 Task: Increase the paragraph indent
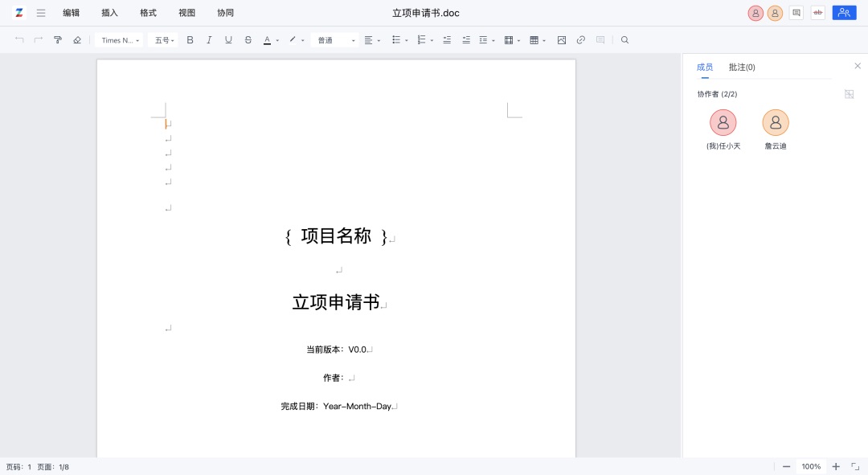coord(466,40)
